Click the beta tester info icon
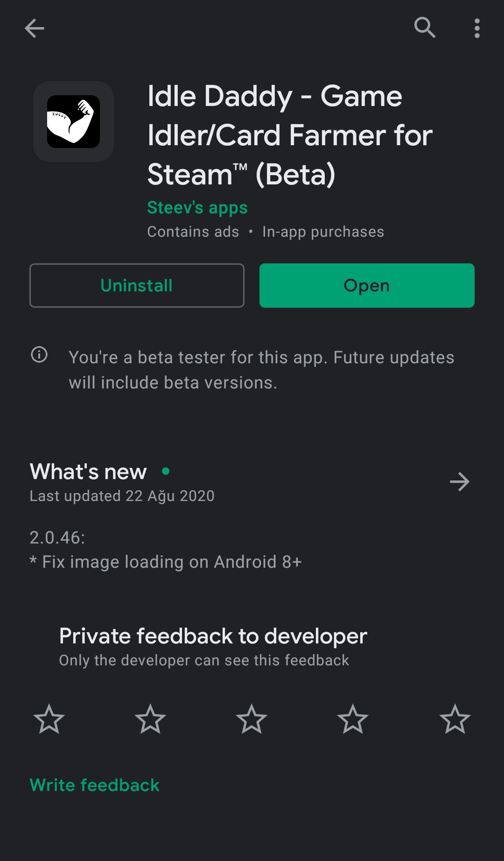The width and height of the screenshot is (504, 861). click(x=39, y=354)
